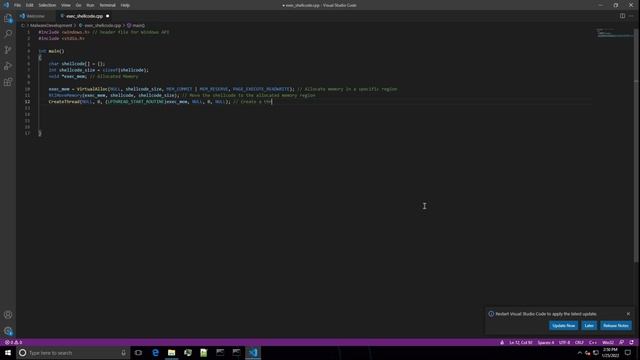Open editor More Actions ellipsis
Viewport: 640px width, 360px height.
pos(631,16)
